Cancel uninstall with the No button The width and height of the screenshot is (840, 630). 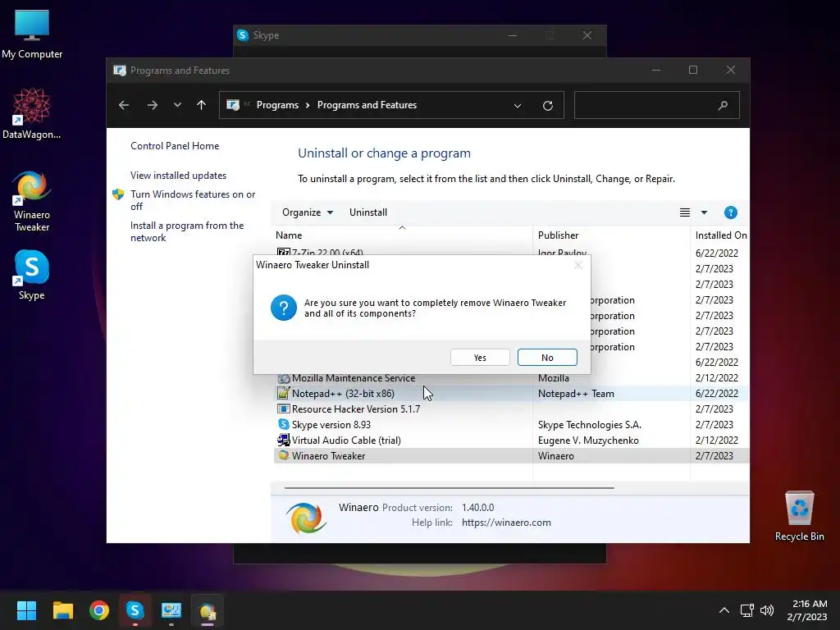tap(547, 358)
